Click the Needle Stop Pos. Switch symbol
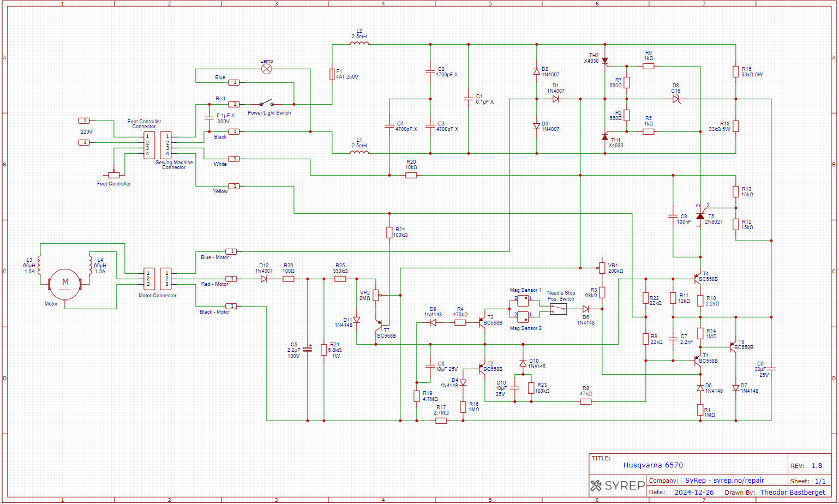839x504 pixels. pyautogui.click(x=558, y=309)
